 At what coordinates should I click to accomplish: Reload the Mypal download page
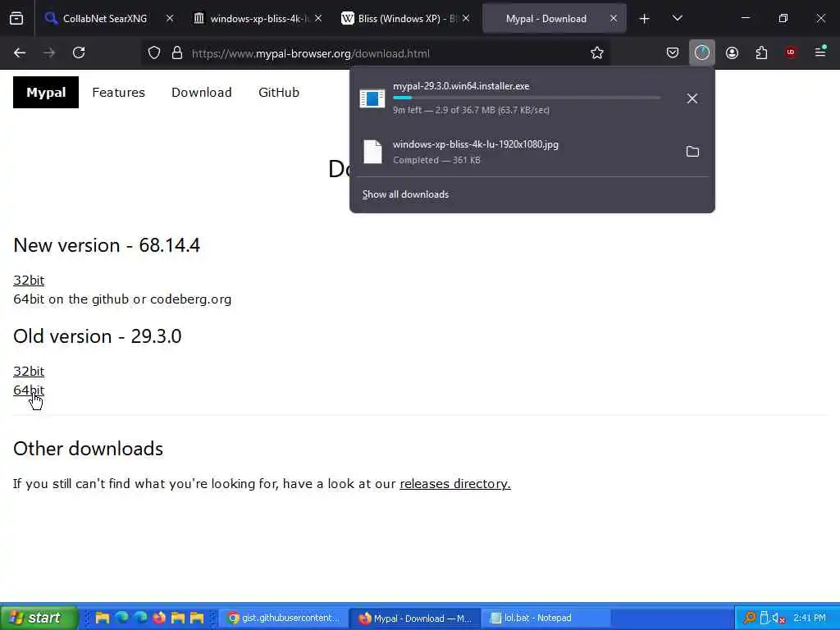click(79, 52)
